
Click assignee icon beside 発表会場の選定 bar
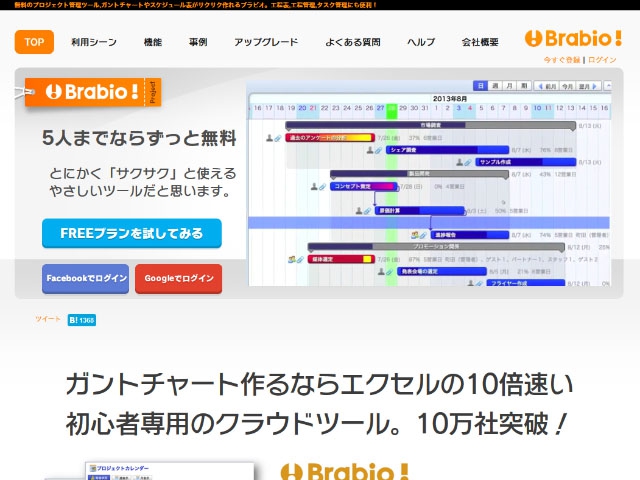(x=381, y=271)
